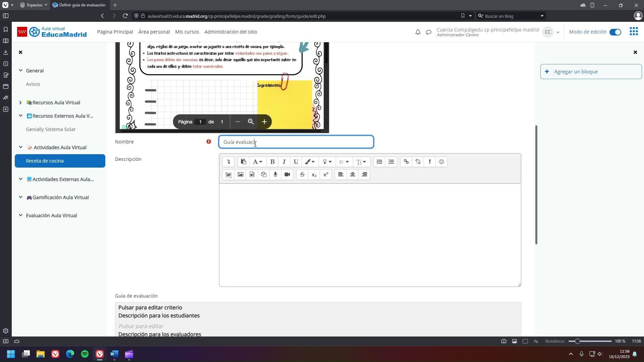Click the record video camera icon
This screenshot has width=644, height=362.
287,175
